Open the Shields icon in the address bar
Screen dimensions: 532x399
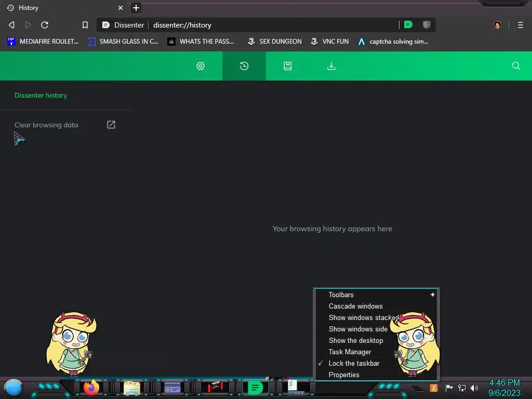pyautogui.click(x=427, y=24)
